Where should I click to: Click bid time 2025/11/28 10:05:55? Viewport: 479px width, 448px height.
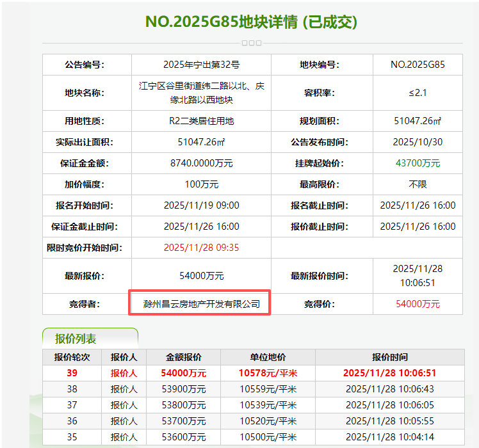click(x=390, y=421)
